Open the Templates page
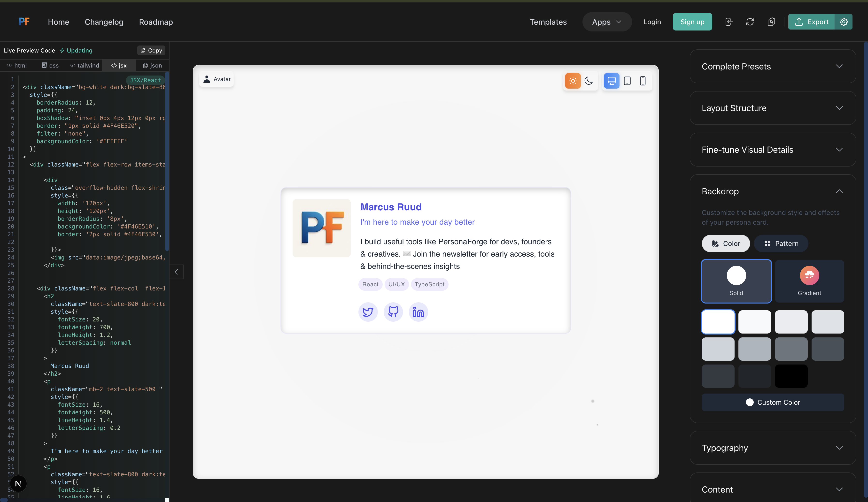Viewport: 868px width, 502px height. coord(548,22)
